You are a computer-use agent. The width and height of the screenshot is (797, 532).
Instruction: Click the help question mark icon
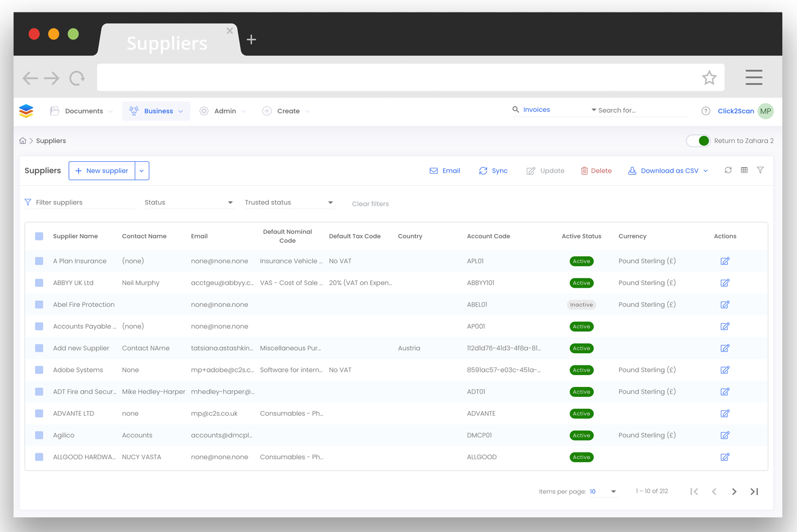706,111
